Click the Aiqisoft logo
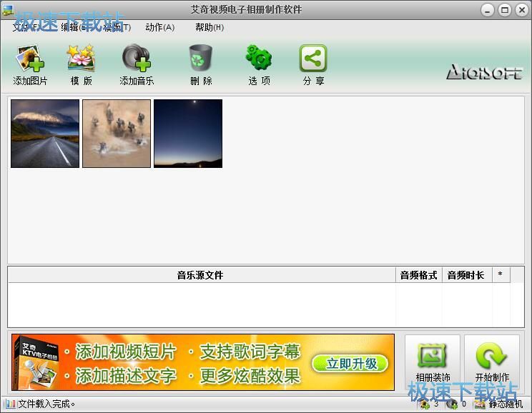The height and width of the screenshot is (413, 532). pyautogui.click(x=484, y=71)
